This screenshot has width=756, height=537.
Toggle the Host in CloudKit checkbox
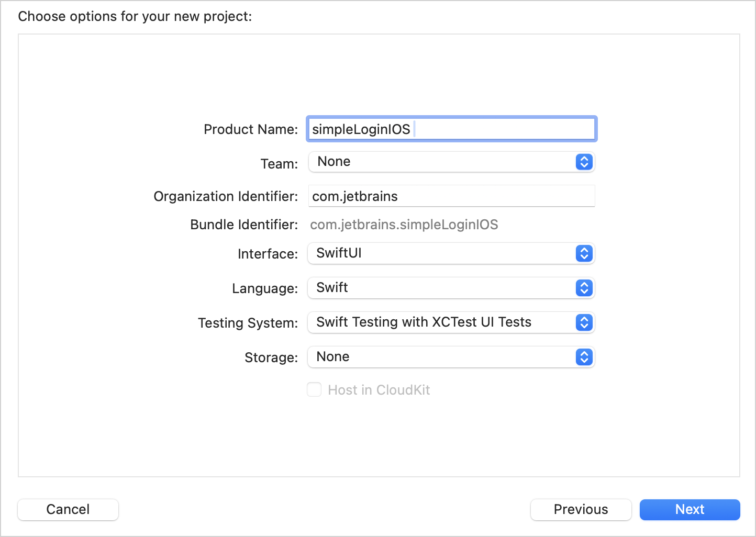314,389
